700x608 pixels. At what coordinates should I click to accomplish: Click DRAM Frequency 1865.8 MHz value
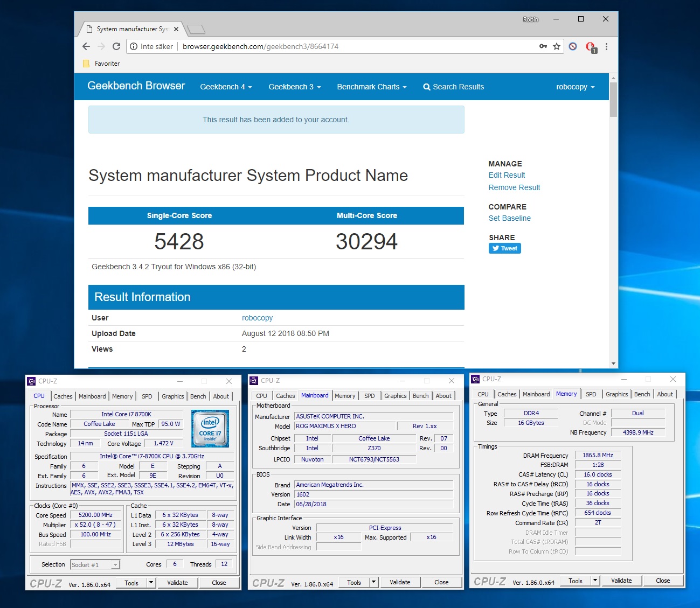pyautogui.click(x=598, y=455)
